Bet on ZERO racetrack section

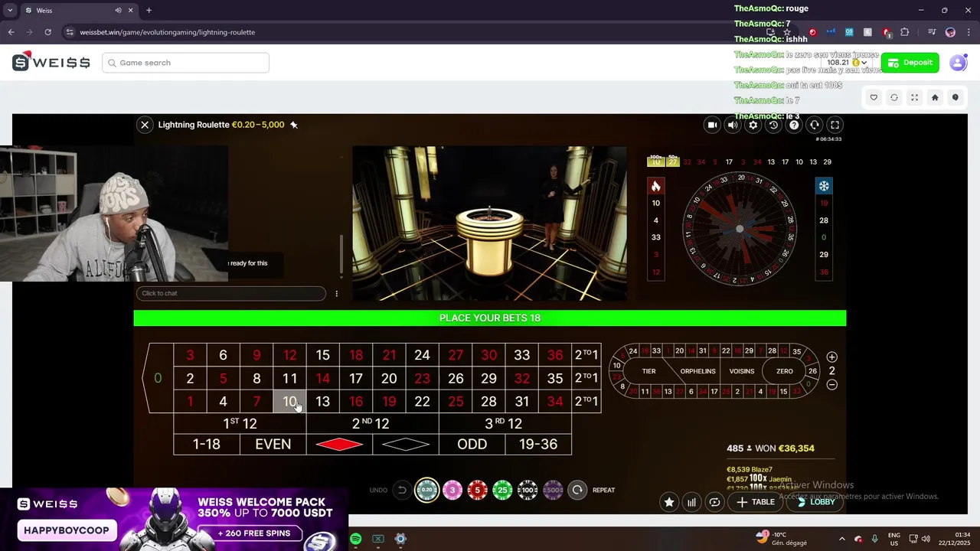(x=784, y=371)
